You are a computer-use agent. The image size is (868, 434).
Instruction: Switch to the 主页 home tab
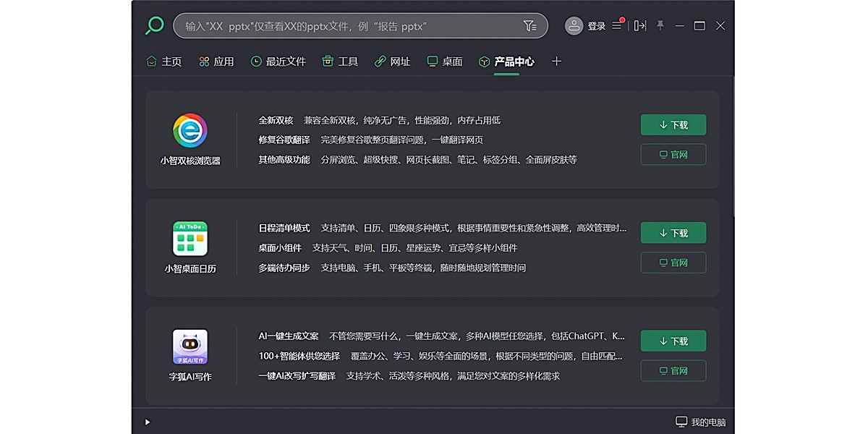point(164,61)
